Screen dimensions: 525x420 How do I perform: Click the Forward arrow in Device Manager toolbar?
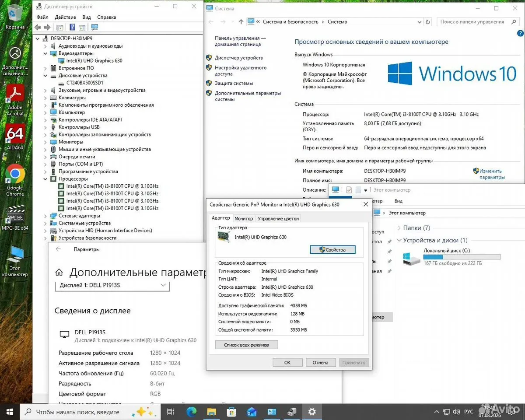[47, 27]
